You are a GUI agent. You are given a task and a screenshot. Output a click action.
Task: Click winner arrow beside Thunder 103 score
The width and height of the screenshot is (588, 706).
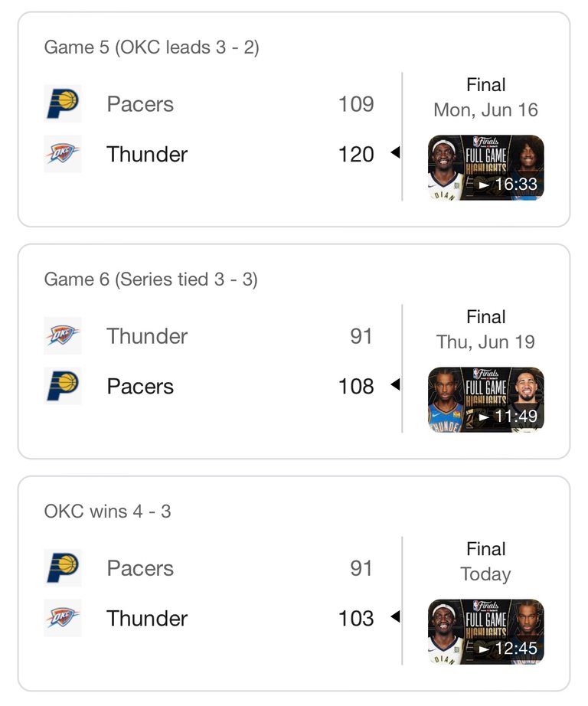pos(395,616)
